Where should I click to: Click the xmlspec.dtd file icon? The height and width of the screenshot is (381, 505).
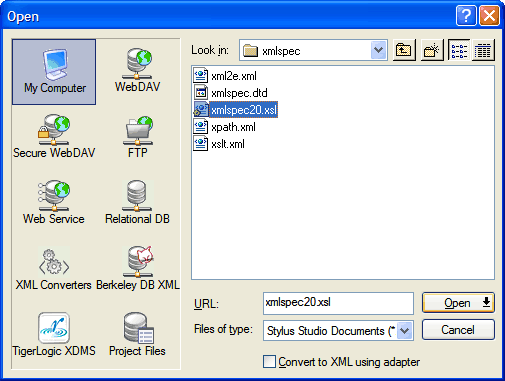[201, 93]
